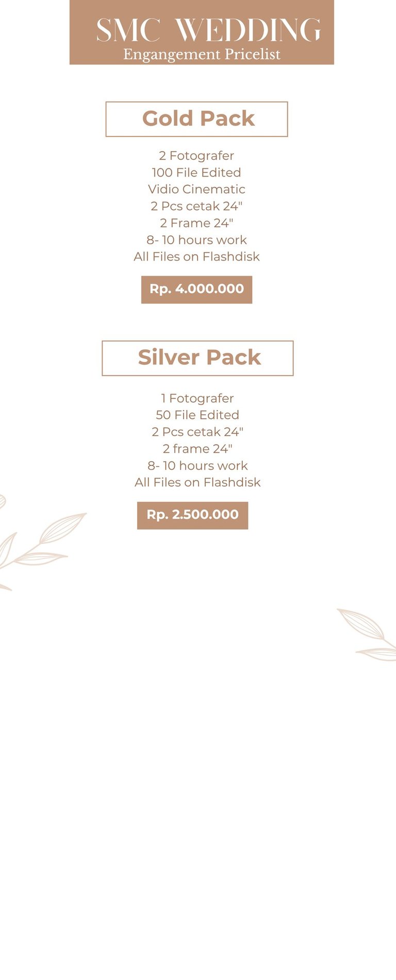Click Gold Pack's 8- 10 hours work text
This screenshot has height=980, width=396.
click(196, 240)
